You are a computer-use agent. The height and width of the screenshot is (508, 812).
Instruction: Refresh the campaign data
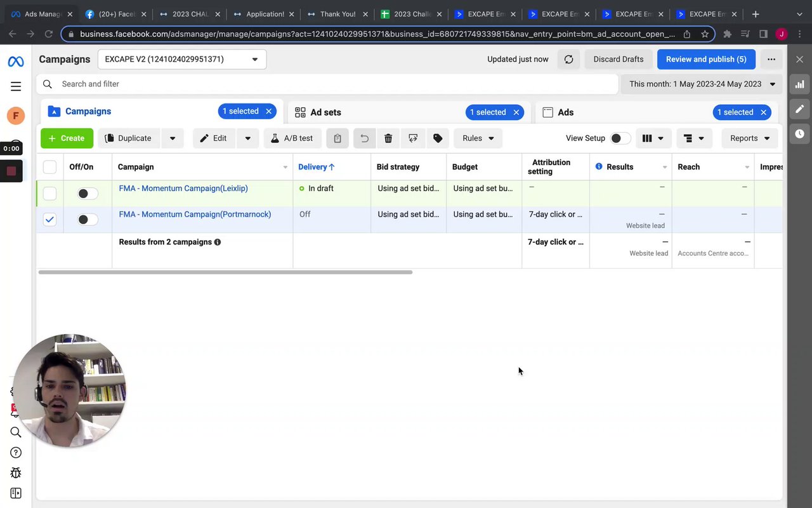[x=569, y=59]
